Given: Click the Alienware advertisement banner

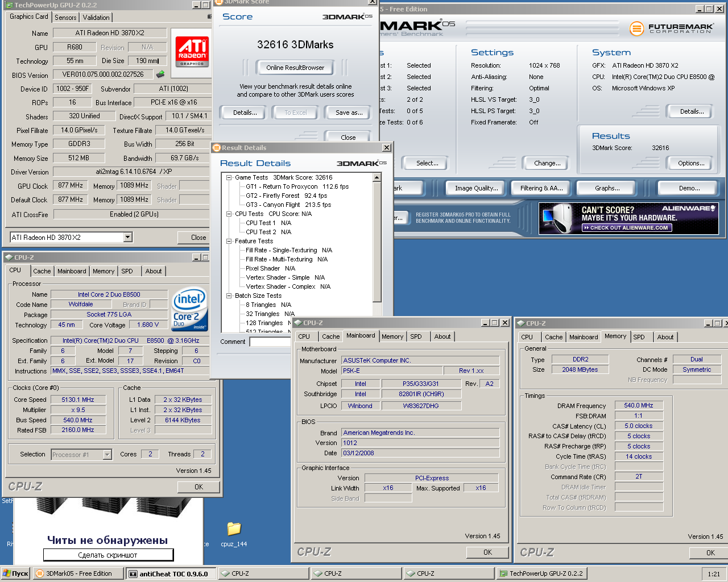Looking at the screenshot, I should 628,219.
